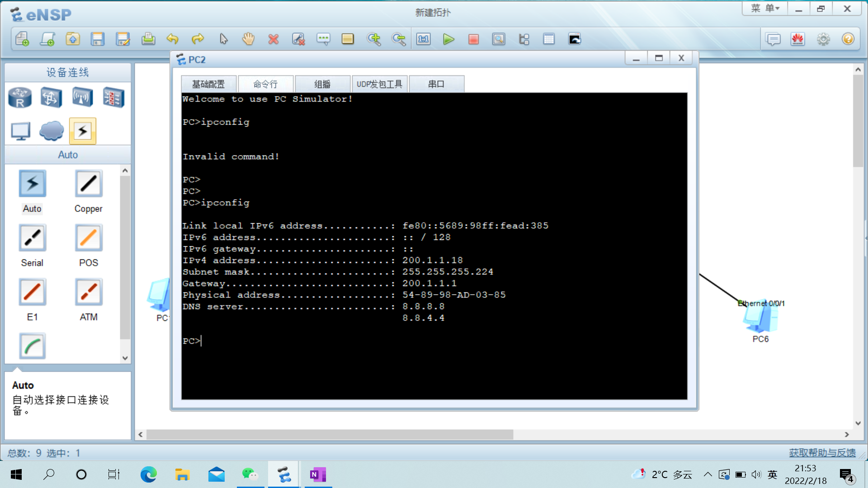Open Microsoft Edge from taskbar

point(148,474)
